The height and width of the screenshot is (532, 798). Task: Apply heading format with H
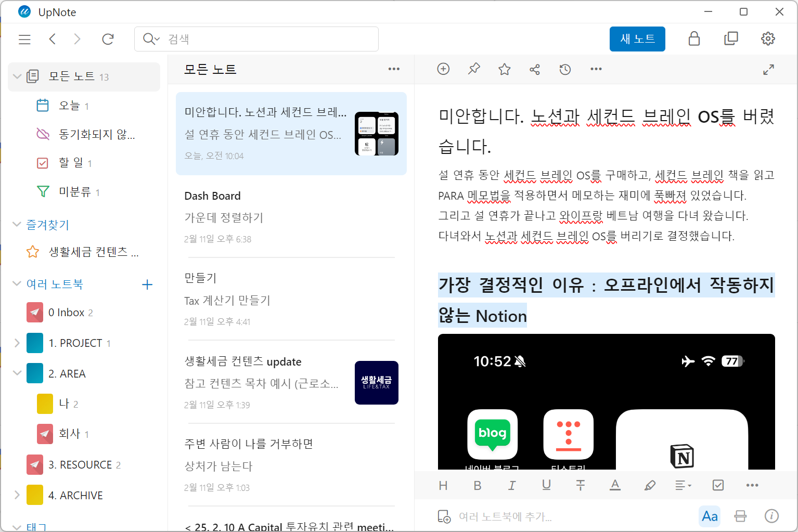[443, 486]
